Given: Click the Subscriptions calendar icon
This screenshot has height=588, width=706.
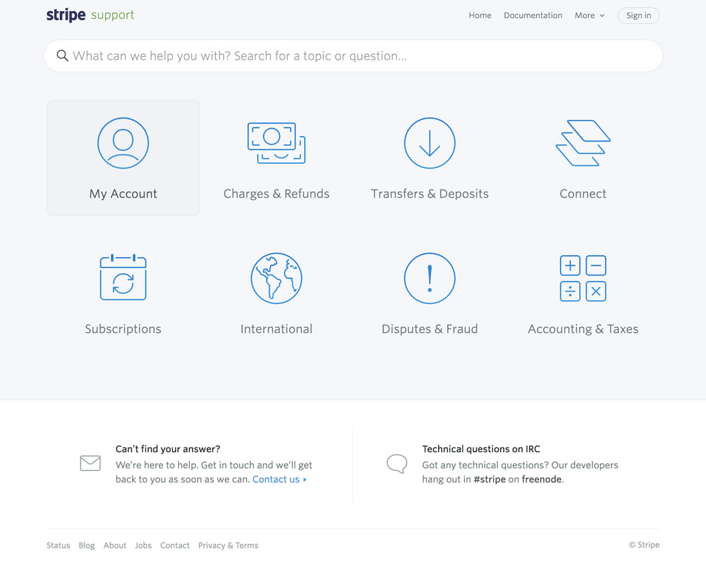Looking at the screenshot, I should 123,278.
